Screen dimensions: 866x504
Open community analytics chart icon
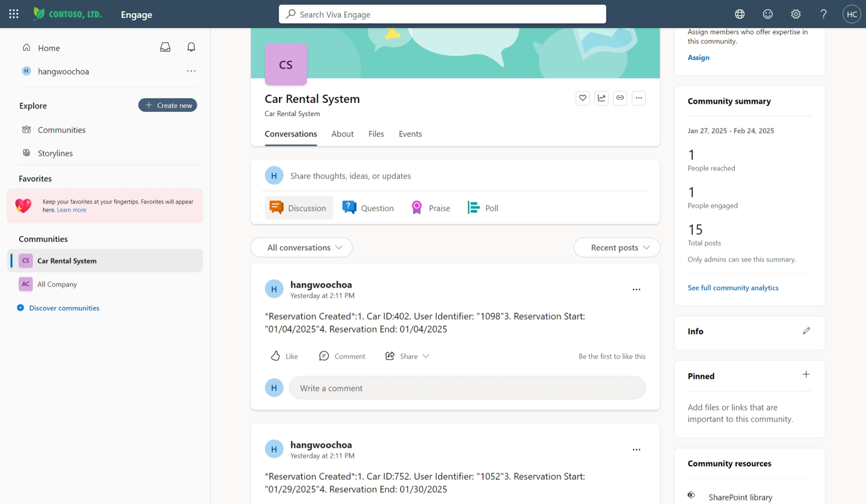601,98
